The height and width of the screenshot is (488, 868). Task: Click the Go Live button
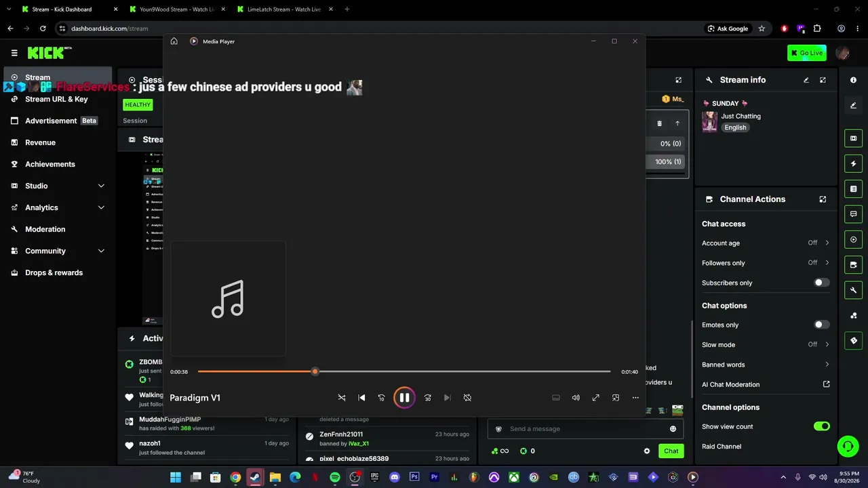click(807, 53)
